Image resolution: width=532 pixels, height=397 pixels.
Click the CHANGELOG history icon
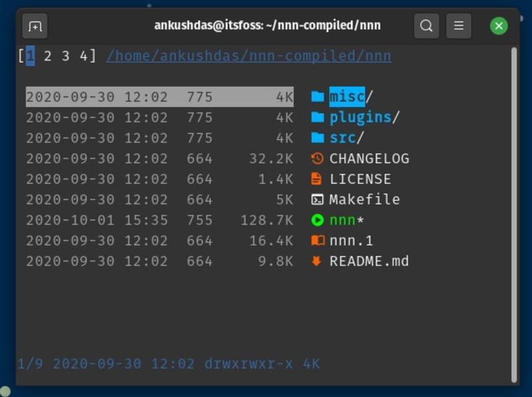[x=318, y=159]
